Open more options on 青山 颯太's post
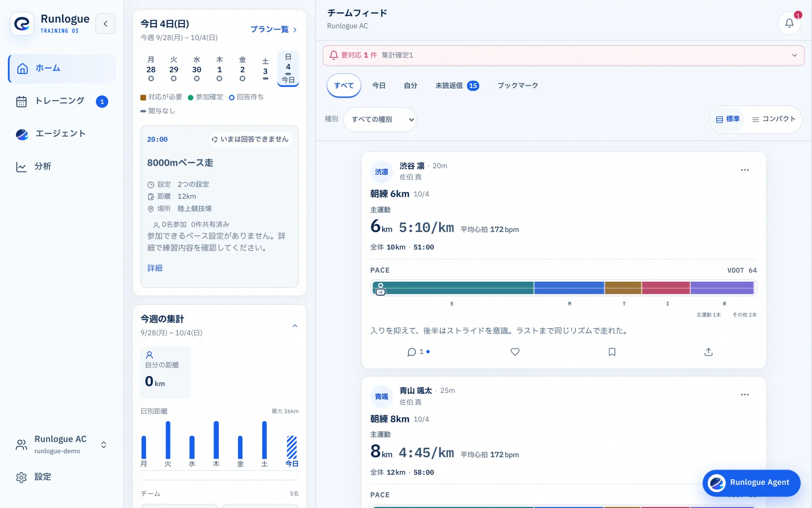 point(745,395)
